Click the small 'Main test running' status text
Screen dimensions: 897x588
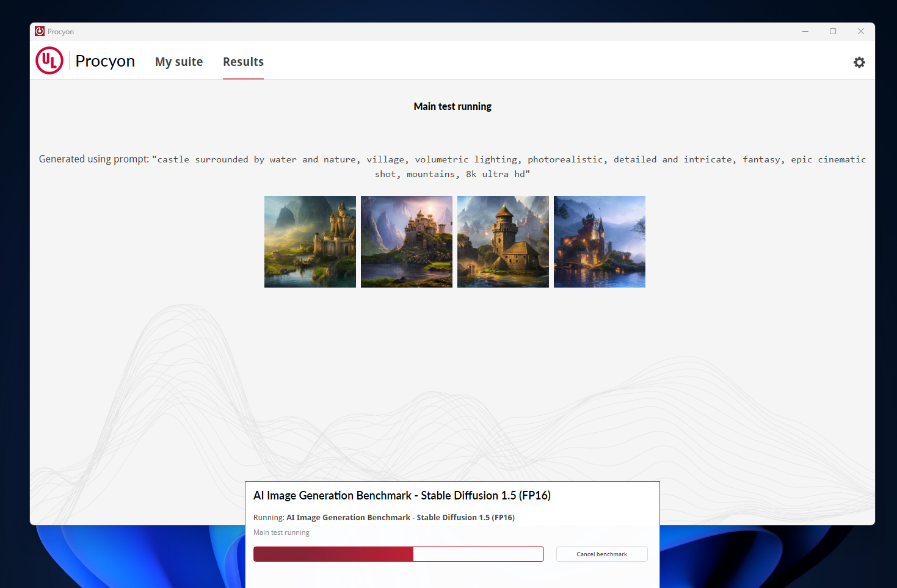[x=281, y=532]
